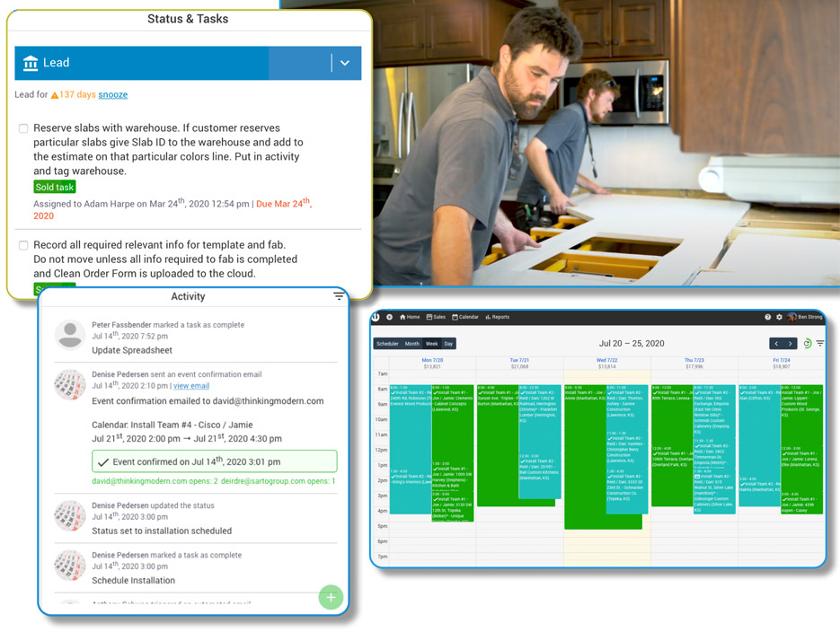Click the email opens count line

click(x=213, y=481)
